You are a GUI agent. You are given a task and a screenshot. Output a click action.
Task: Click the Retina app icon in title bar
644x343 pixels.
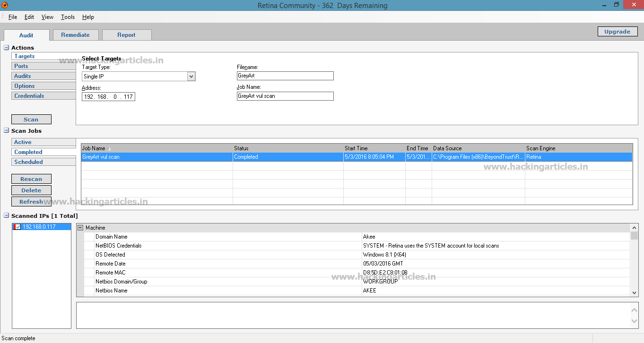[x=5, y=5]
